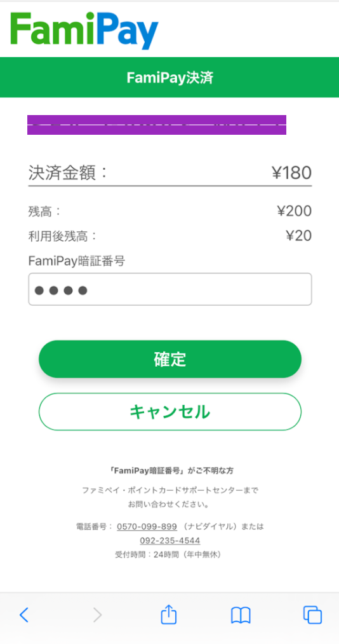Screen dimensions: 339x644
Task: Focus the FamiPay暗証番号 input field
Action: (x=169, y=289)
